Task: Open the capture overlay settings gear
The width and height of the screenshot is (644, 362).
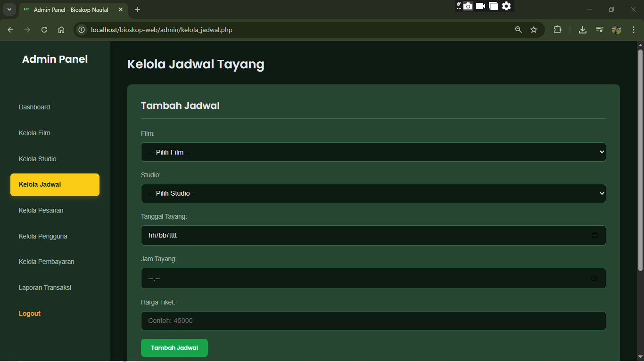Action: 506,6
